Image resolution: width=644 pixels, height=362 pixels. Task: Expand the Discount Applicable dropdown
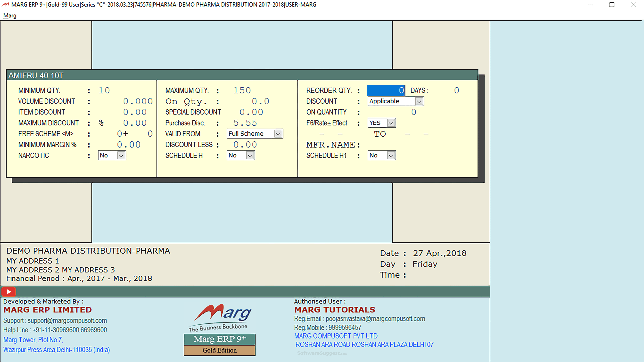tap(419, 101)
